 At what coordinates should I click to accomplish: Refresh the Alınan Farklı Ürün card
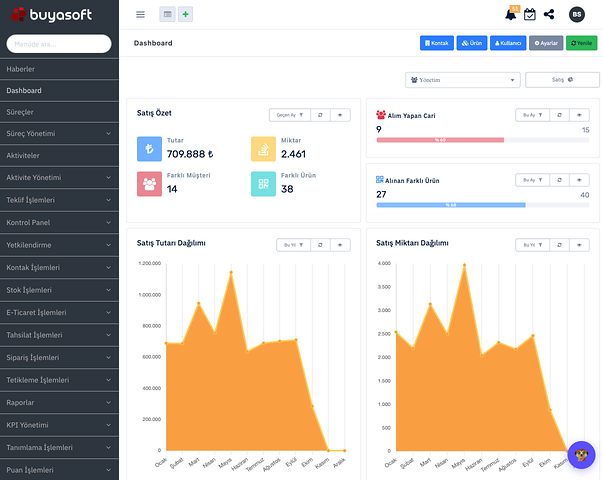point(559,180)
